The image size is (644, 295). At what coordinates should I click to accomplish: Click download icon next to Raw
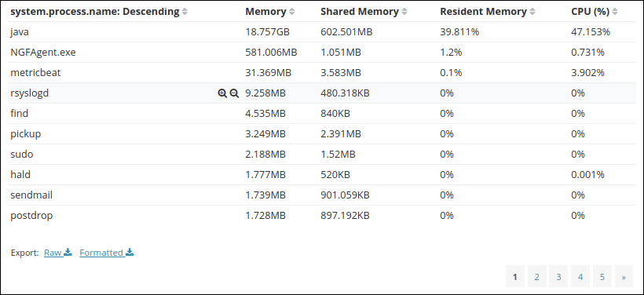pyautogui.click(x=68, y=252)
